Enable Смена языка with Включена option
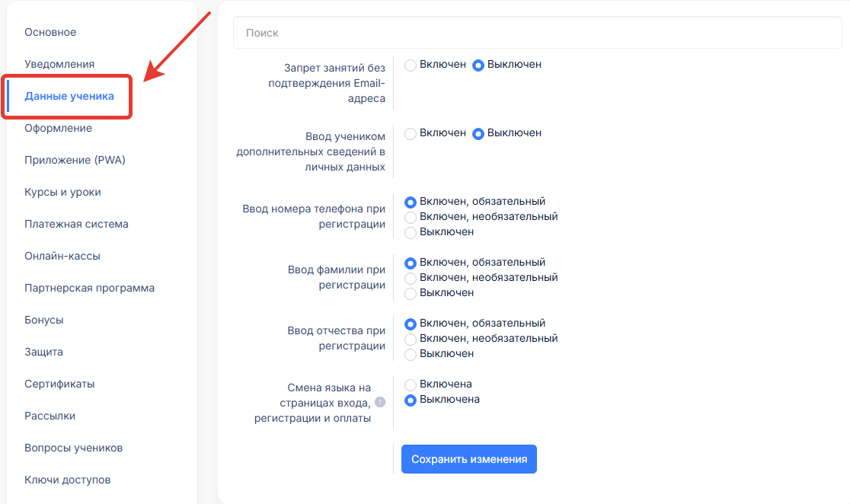The image size is (850, 504). [411, 384]
